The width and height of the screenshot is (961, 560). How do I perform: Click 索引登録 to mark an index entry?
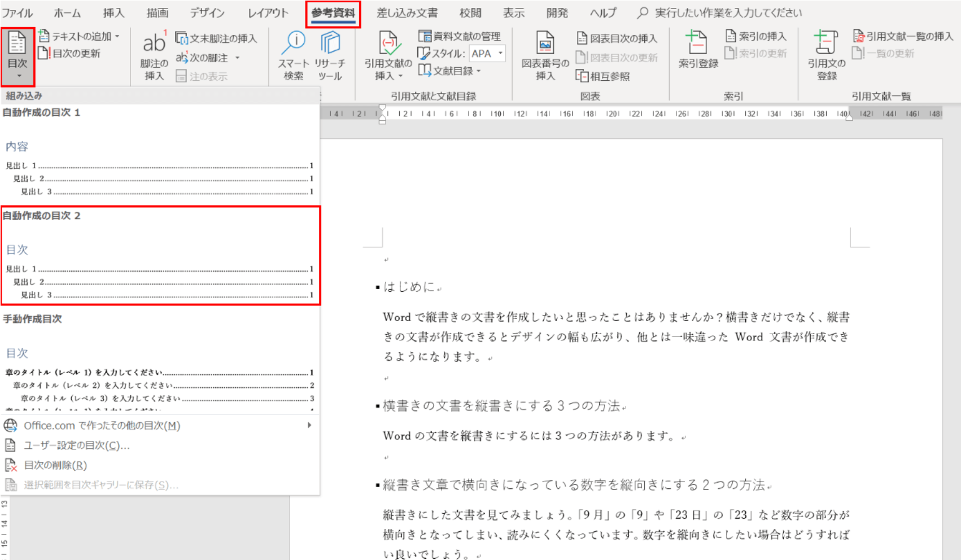(x=697, y=55)
